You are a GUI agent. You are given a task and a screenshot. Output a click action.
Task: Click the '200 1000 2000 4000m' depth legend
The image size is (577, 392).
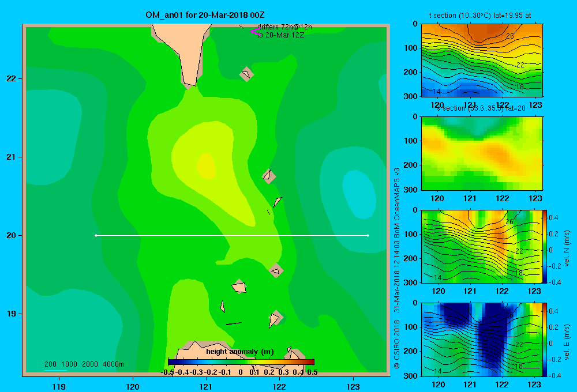click(x=84, y=364)
